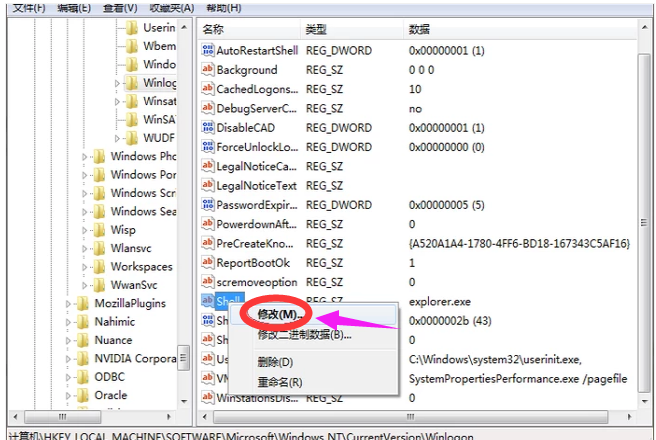Choose 修改(M) from the context menu

coord(277,314)
